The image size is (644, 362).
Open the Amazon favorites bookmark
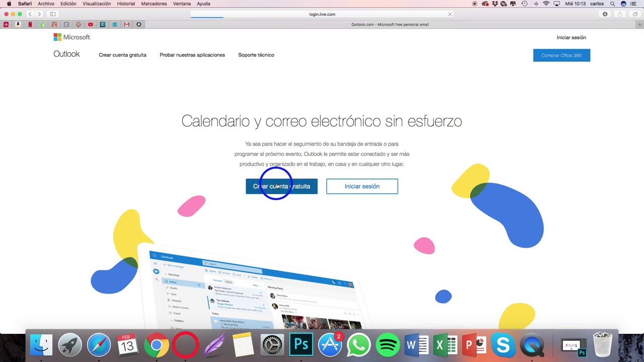coord(18,24)
